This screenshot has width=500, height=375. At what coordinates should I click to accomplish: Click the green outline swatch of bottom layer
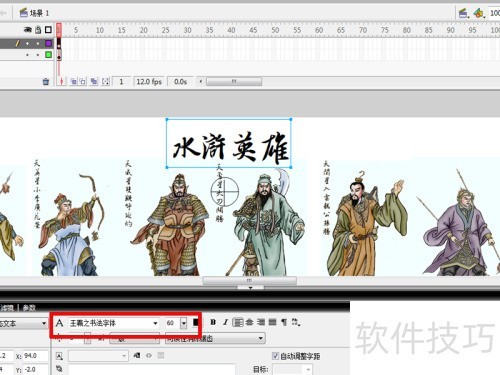pyautogui.click(x=48, y=55)
